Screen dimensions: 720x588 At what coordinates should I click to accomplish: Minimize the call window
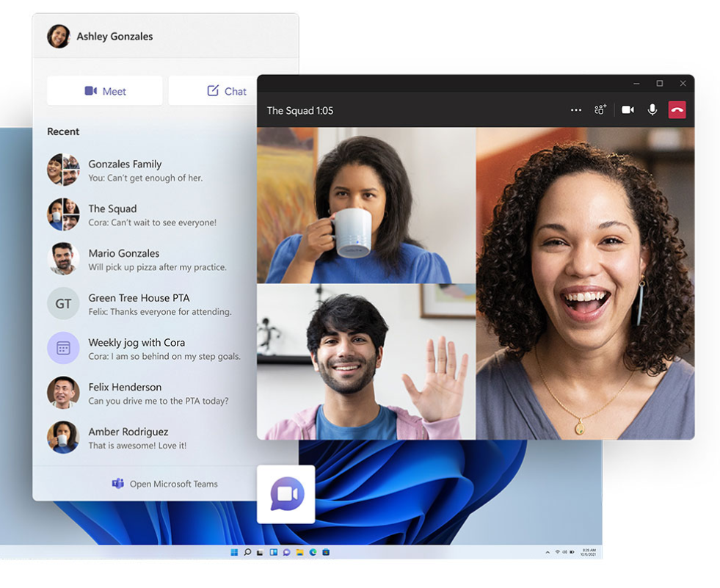636,84
